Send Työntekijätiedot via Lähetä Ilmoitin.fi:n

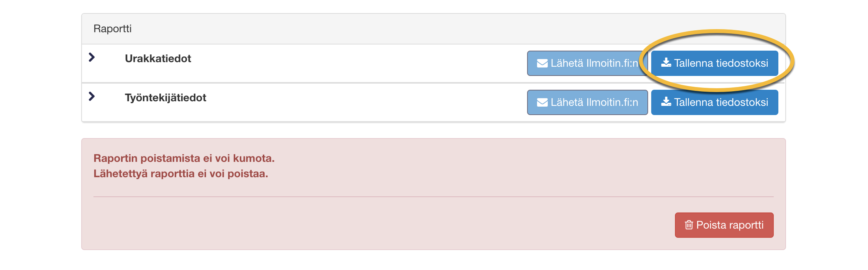point(587,102)
